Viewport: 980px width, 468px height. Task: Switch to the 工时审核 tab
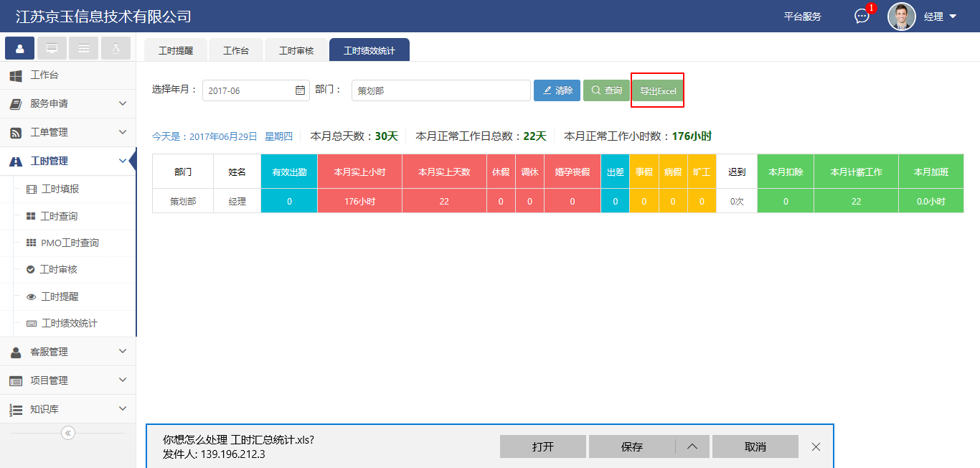(x=296, y=50)
